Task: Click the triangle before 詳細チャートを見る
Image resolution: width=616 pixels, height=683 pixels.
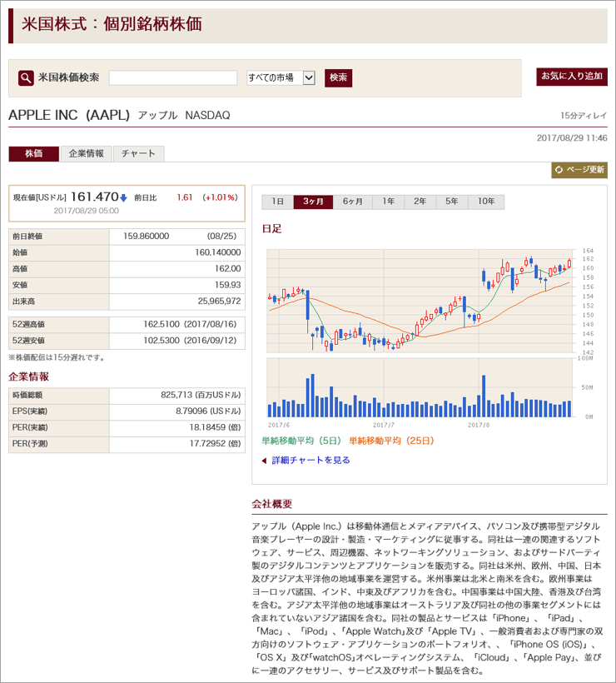Action: point(264,461)
